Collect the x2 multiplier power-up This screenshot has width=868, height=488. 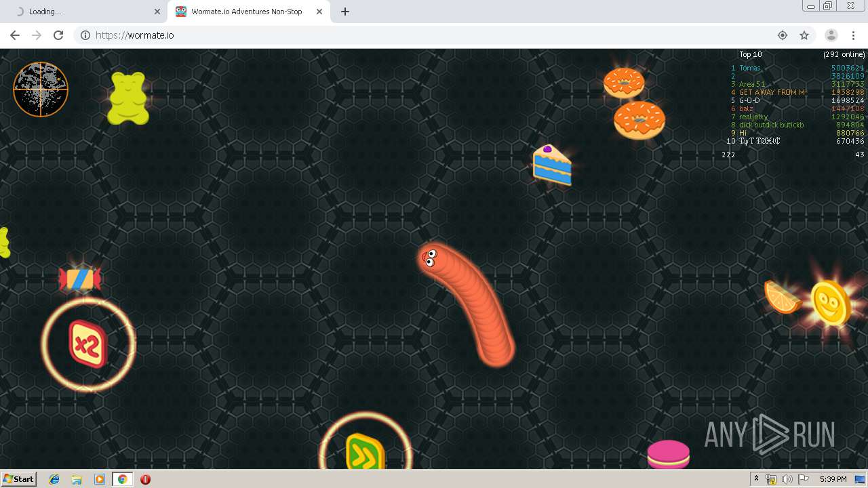88,344
